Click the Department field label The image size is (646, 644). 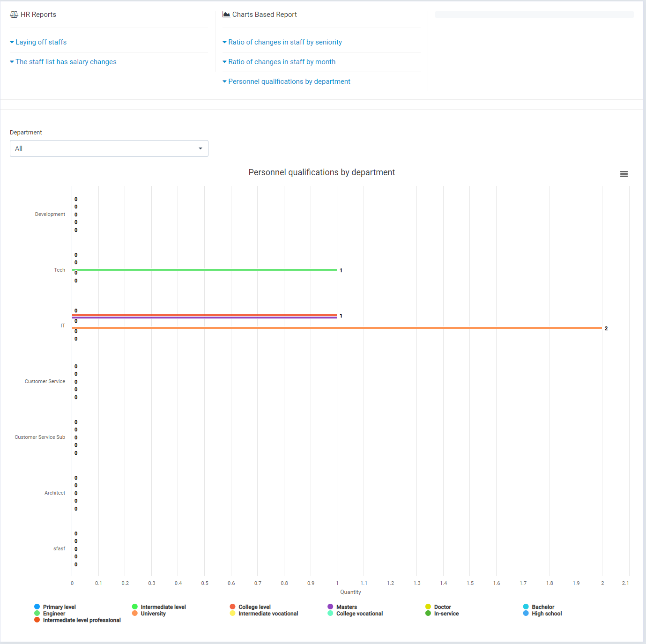click(x=26, y=133)
